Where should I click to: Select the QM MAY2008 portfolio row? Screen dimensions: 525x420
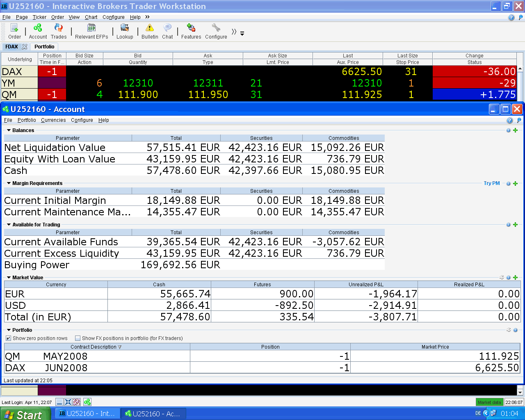[x=262, y=356]
